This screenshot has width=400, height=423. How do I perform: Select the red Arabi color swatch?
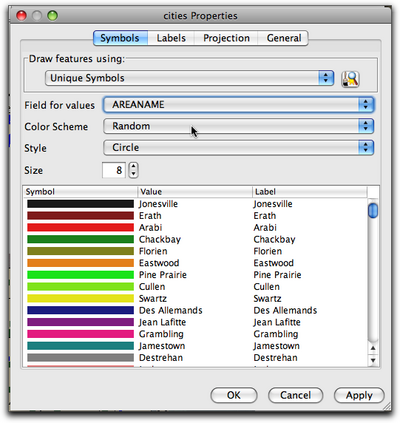point(80,228)
